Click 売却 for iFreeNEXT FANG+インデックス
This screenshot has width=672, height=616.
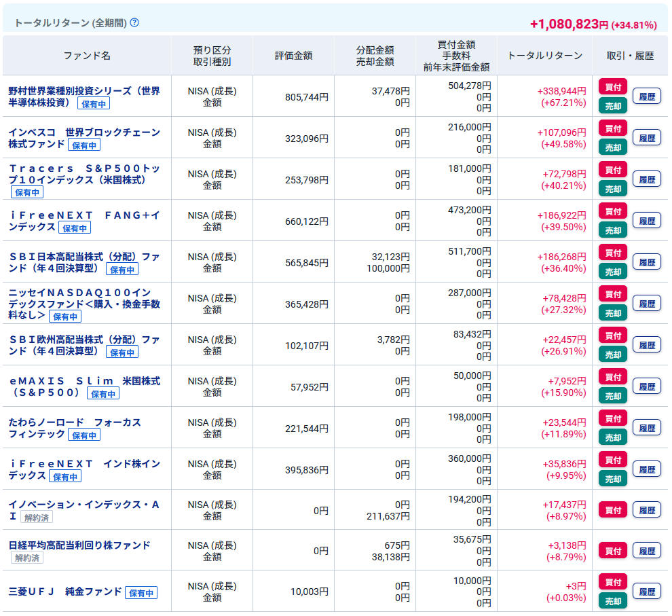click(x=613, y=230)
